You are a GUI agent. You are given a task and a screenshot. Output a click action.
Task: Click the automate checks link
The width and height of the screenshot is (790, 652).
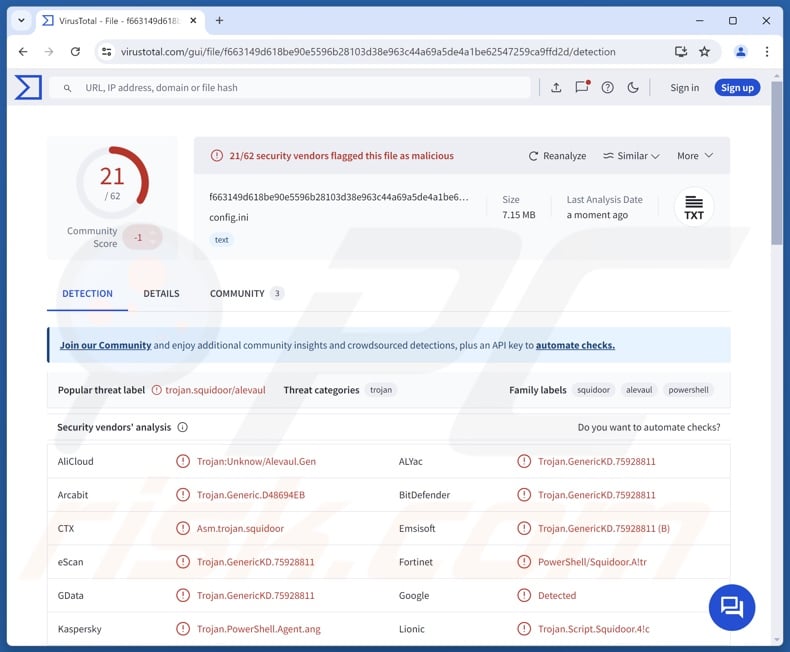point(575,345)
